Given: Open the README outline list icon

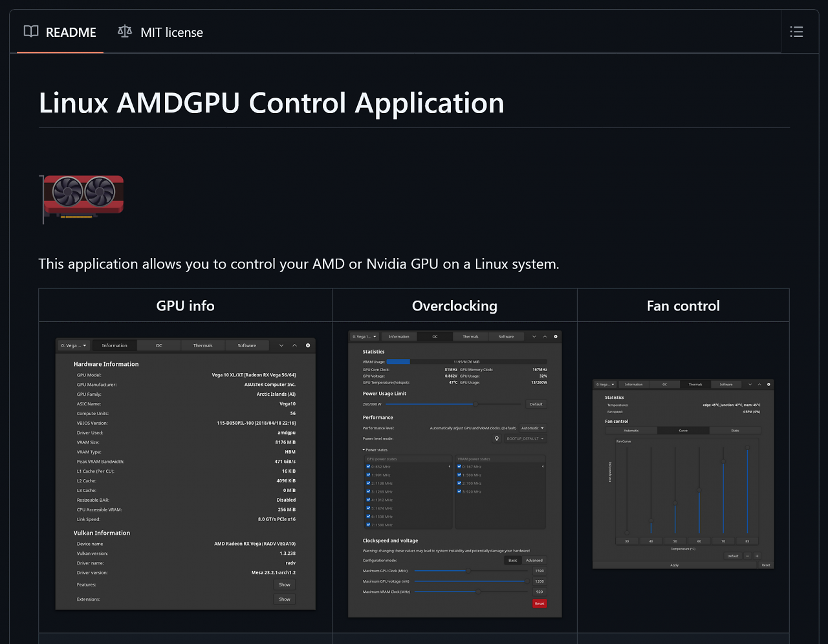Looking at the screenshot, I should 796,32.
